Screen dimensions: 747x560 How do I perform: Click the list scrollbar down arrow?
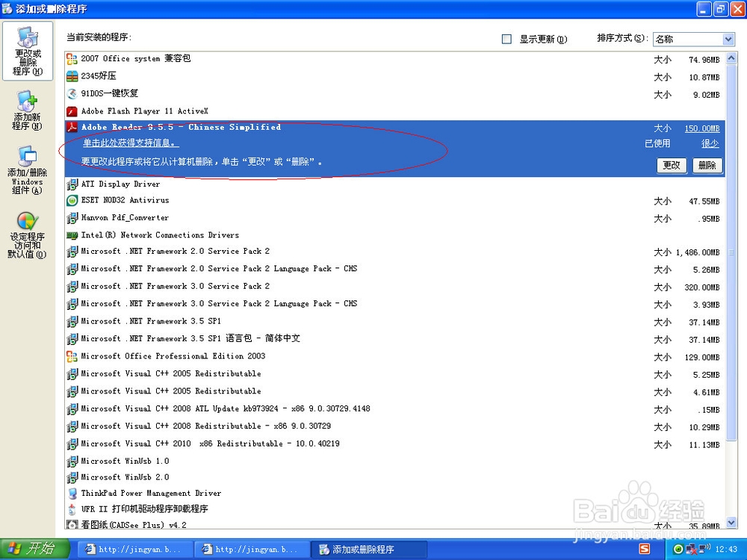click(731, 523)
